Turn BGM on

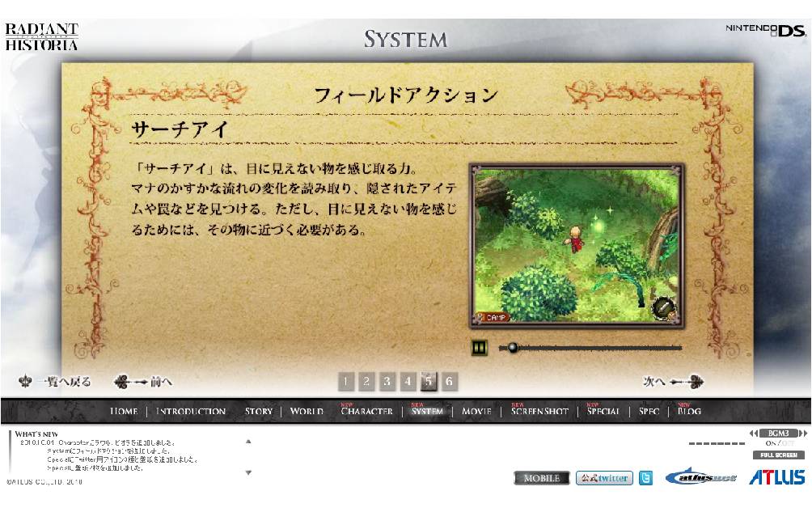[771, 444]
